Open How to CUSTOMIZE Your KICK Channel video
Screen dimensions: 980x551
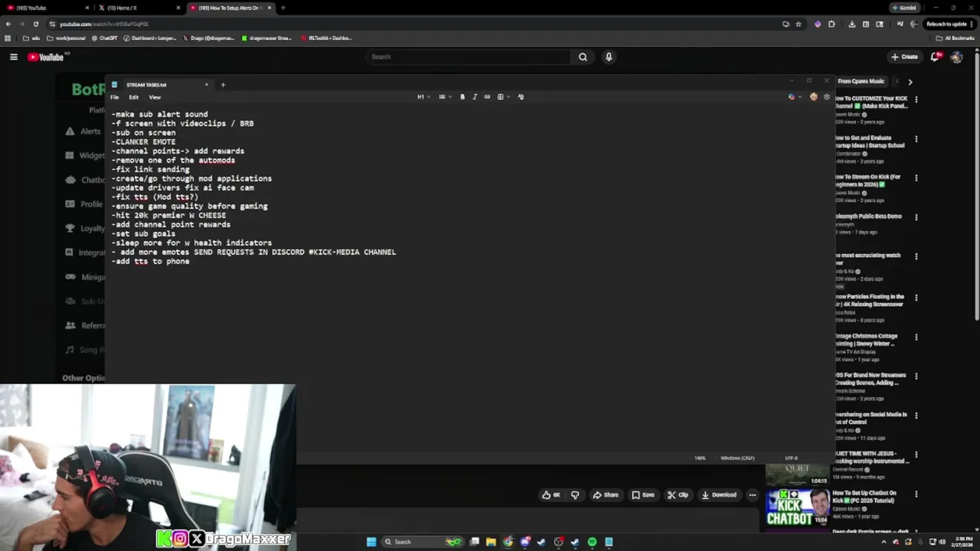871,102
